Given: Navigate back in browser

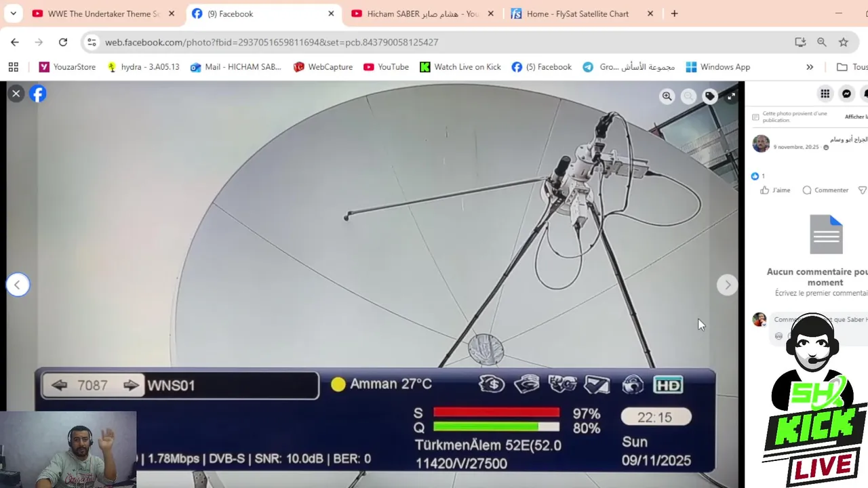Looking at the screenshot, I should click(x=15, y=42).
